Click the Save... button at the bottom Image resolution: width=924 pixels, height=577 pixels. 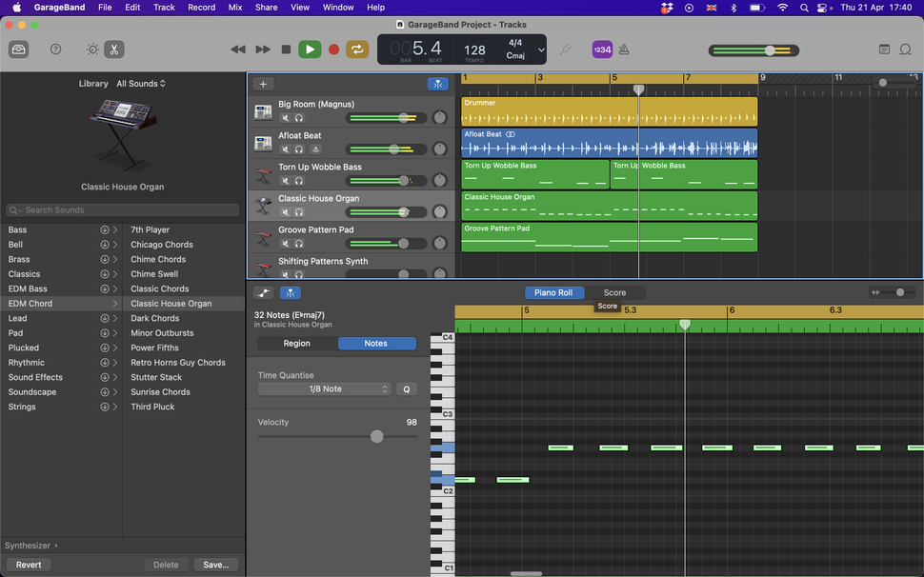[216, 564]
